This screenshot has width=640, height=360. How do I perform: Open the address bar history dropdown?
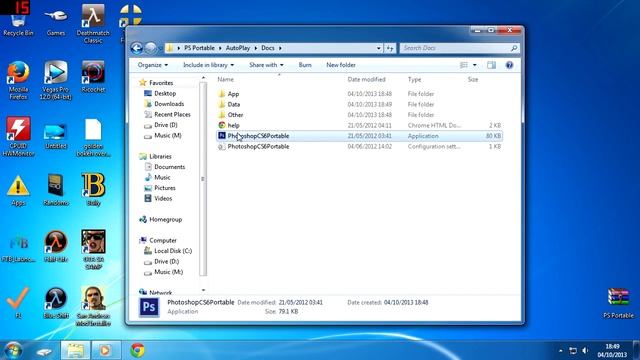tap(379, 48)
